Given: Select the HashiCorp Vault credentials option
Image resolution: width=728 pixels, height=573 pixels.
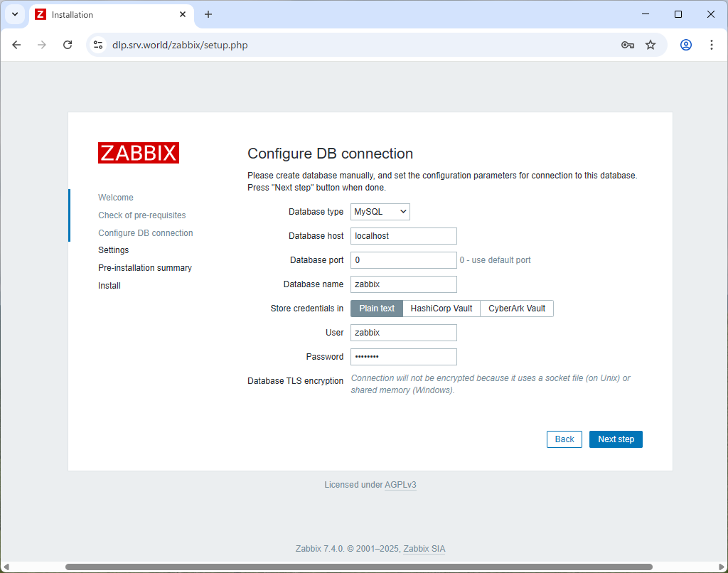Looking at the screenshot, I should click(x=441, y=308).
